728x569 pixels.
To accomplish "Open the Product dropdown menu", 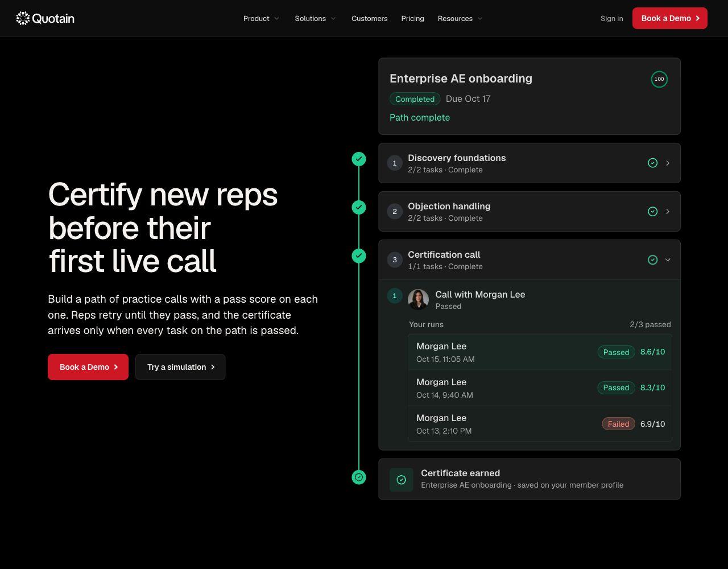I will click(x=262, y=19).
